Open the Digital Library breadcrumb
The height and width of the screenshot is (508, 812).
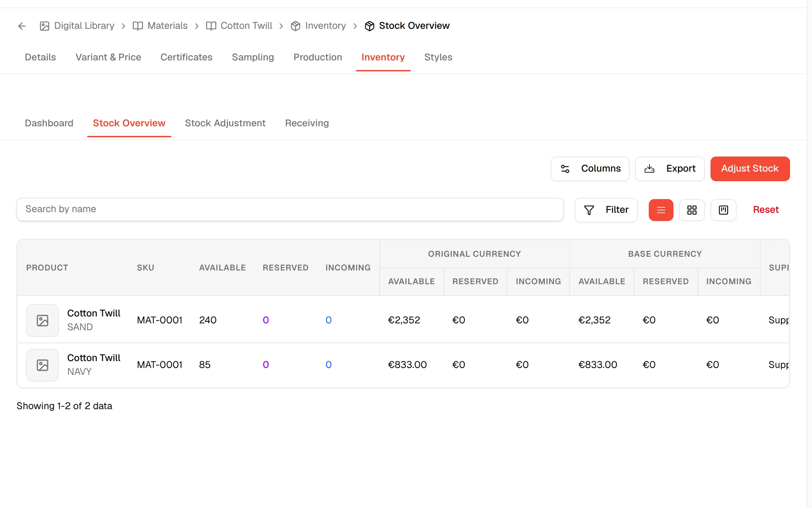pos(77,26)
